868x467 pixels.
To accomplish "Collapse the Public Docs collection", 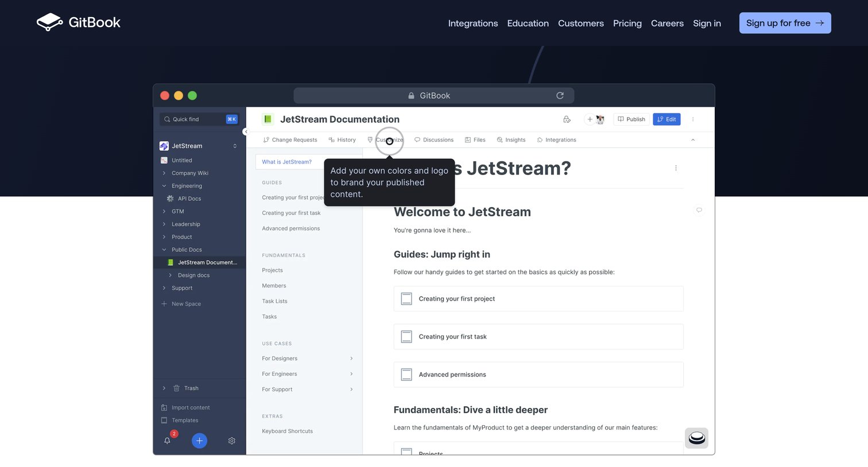I will pos(164,250).
